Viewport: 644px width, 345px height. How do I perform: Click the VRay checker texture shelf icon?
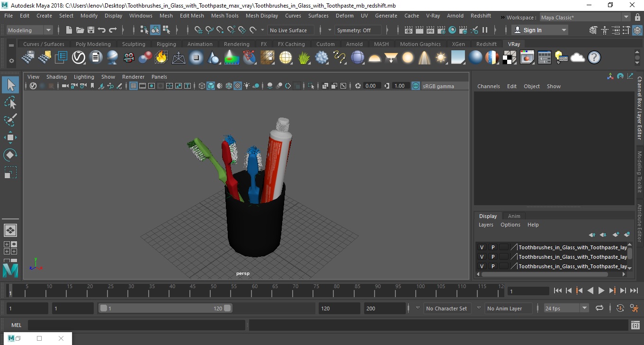510,58
